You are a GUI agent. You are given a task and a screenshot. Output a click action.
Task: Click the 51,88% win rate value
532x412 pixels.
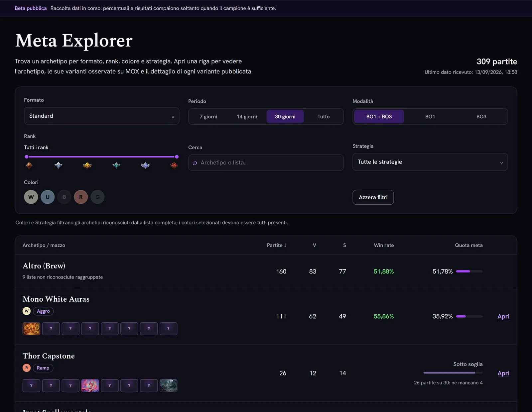pos(384,271)
